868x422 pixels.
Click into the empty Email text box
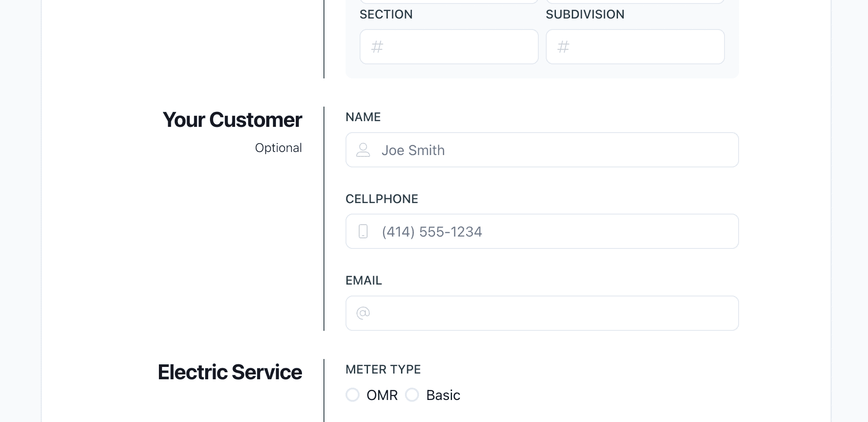coord(550,313)
